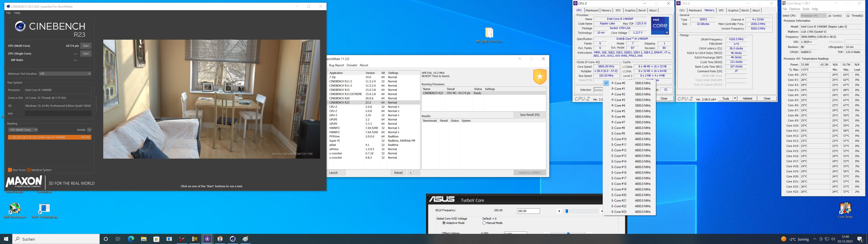Click Cinebench Info text field
This screenshot has height=244, width=868.
click(58, 114)
